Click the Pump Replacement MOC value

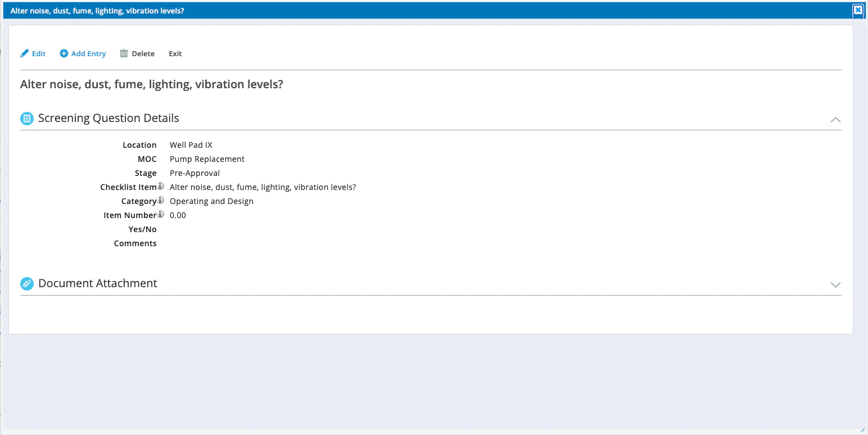207,158
